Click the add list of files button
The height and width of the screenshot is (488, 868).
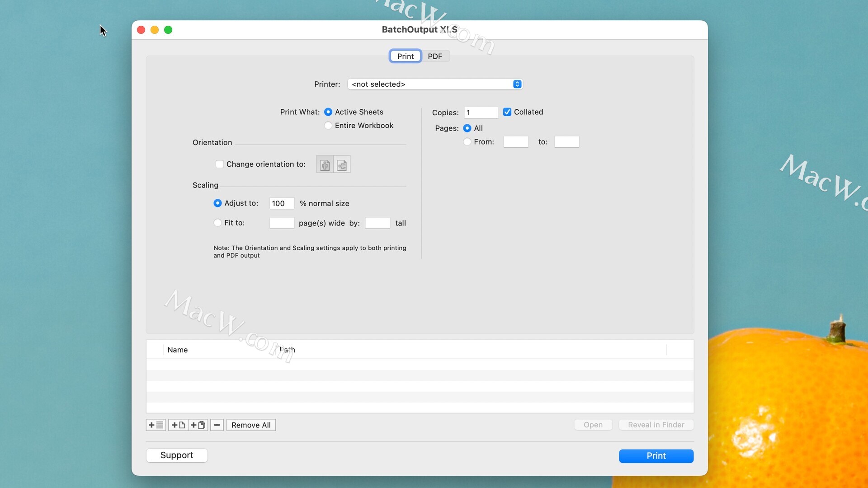pos(156,425)
